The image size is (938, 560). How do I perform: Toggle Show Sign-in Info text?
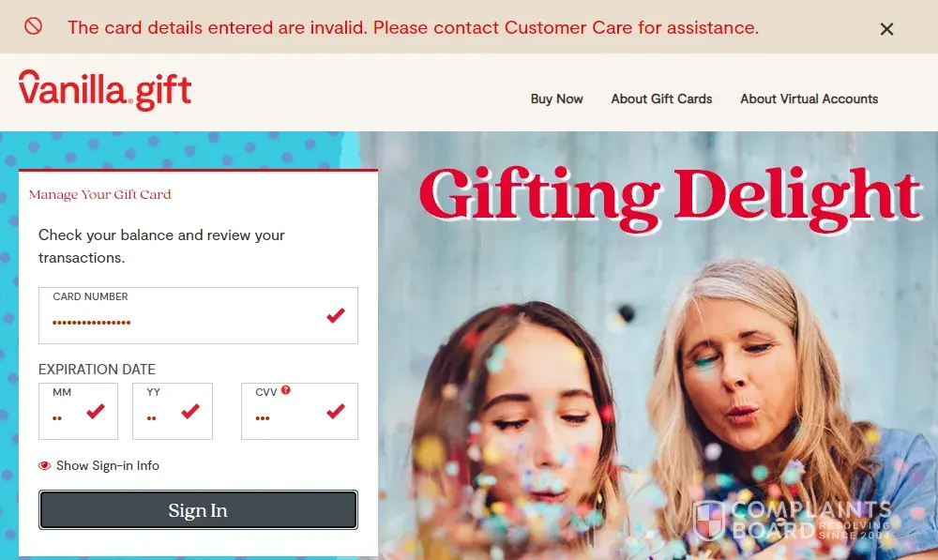[108, 465]
